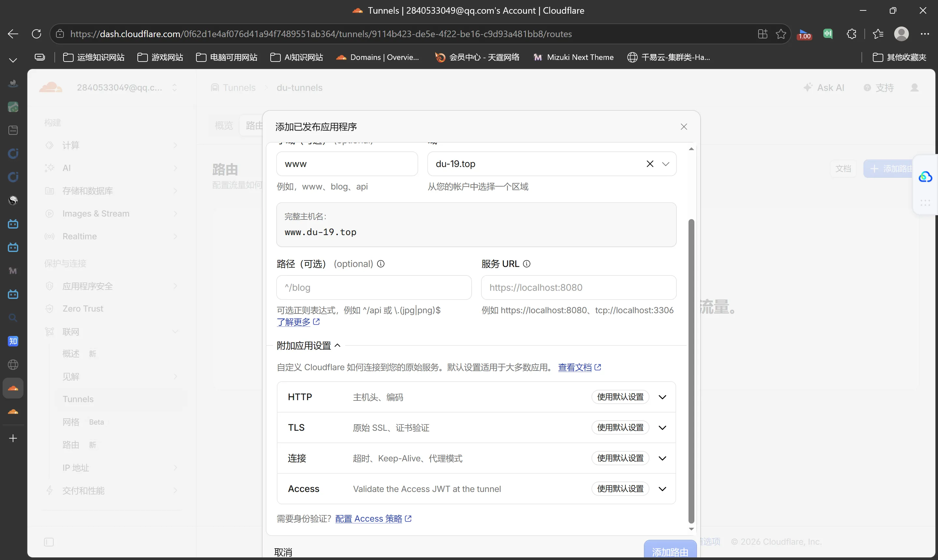Open the 其他收藏夹 folder
This screenshot has height=560, width=938.
coord(900,57)
